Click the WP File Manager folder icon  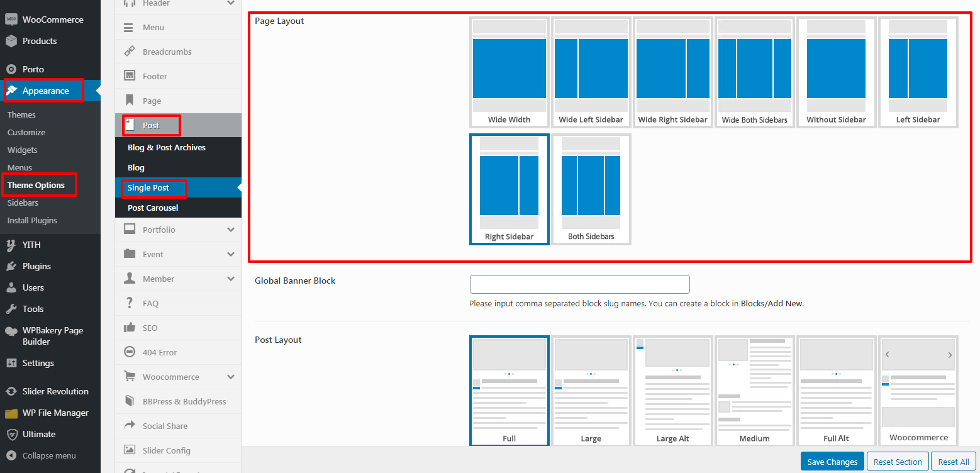pyautogui.click(x=11, y=413)
